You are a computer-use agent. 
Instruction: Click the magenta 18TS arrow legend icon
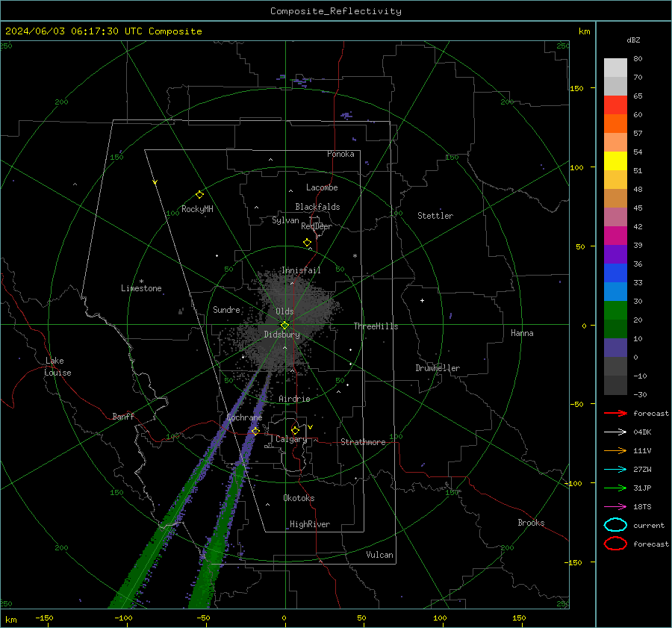click(x=615, y=507)
